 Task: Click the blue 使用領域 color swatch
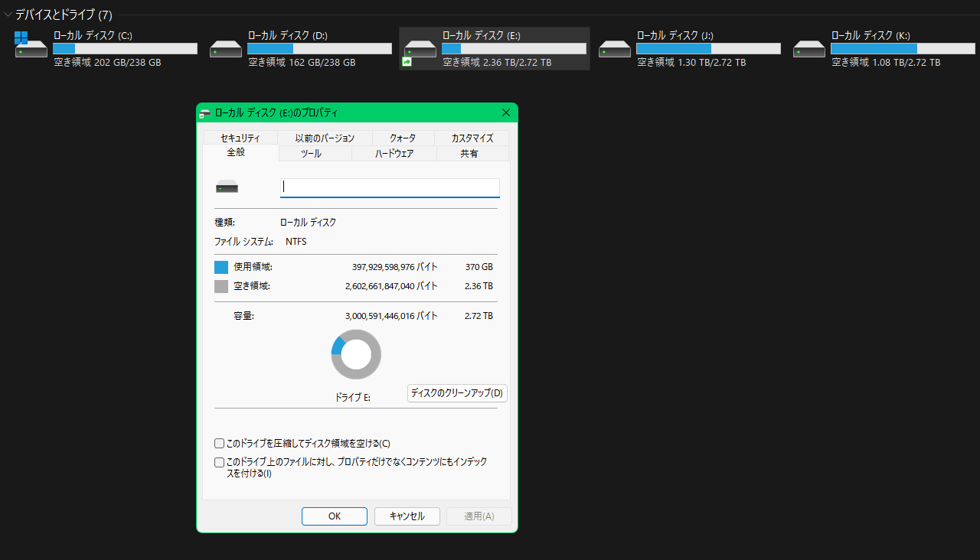221,268
